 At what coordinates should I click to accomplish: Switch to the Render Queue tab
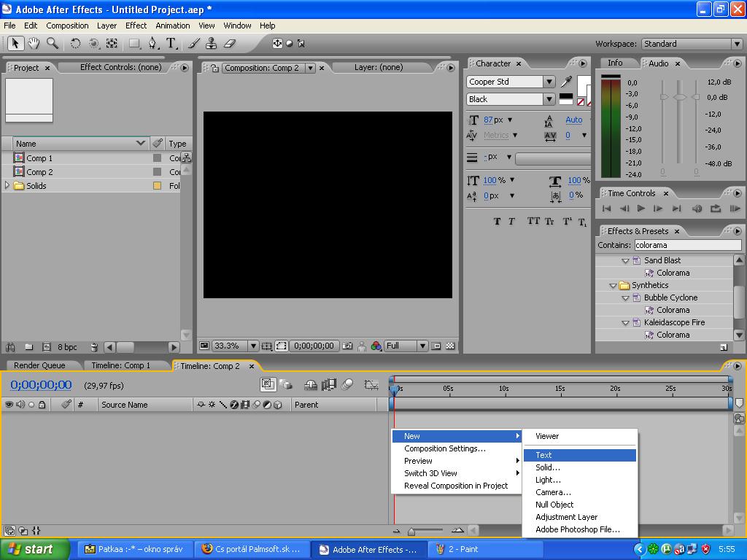39,365
